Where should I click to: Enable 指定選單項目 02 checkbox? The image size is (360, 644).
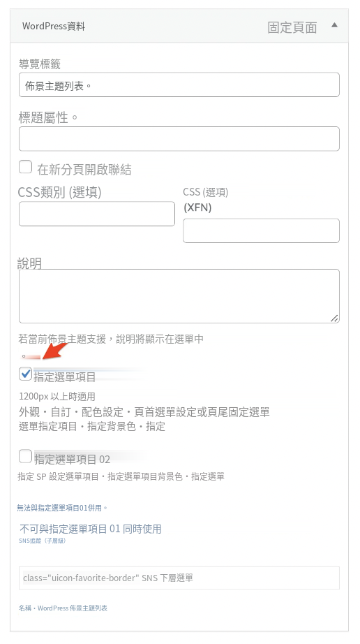pos(25,456)
